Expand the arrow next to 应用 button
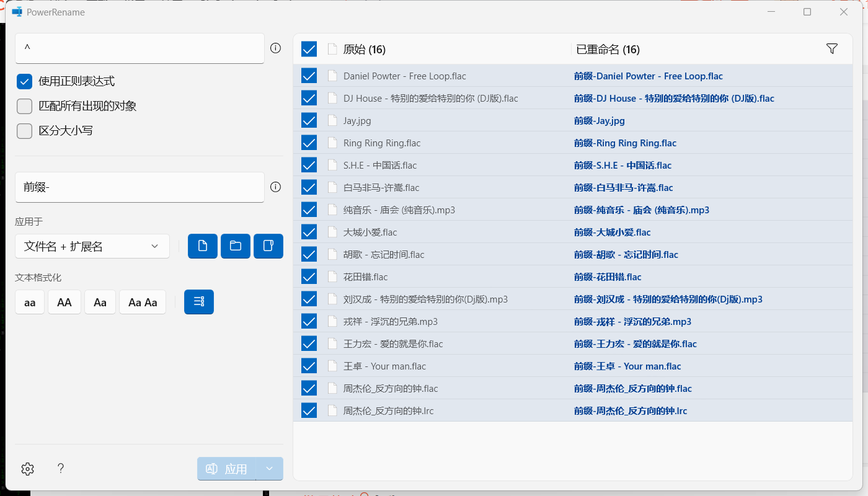The image size is (868, 496). tap(270, 469)
